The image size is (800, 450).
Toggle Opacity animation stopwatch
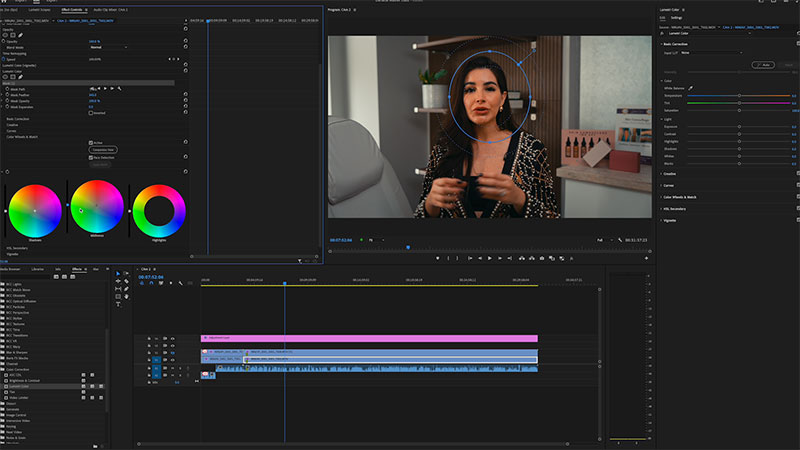[x=4, y=41]
